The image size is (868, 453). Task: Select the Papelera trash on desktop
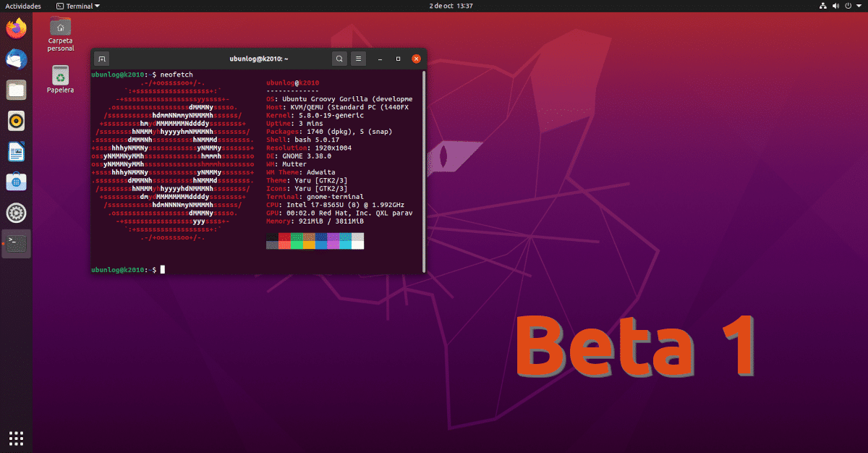61,77
